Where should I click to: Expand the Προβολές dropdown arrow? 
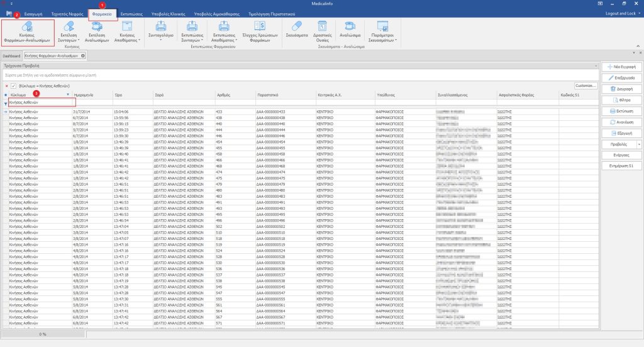[639, 144]
